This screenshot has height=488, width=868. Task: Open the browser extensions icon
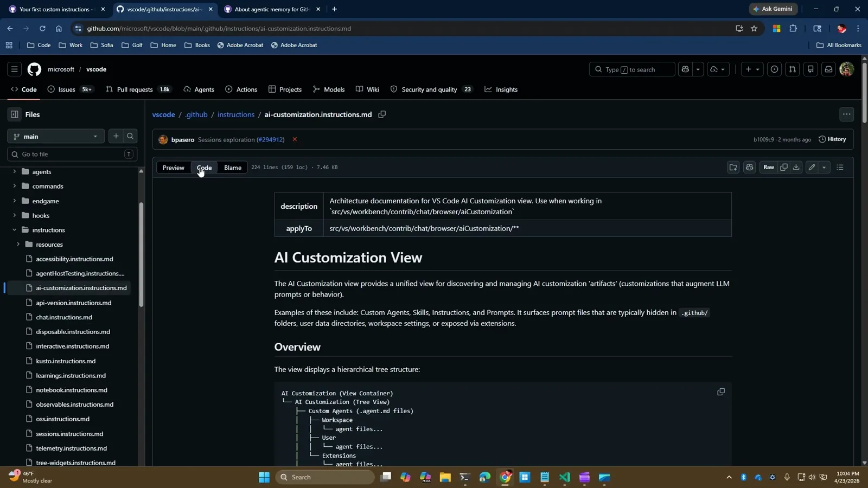click(x=793, y=28)
